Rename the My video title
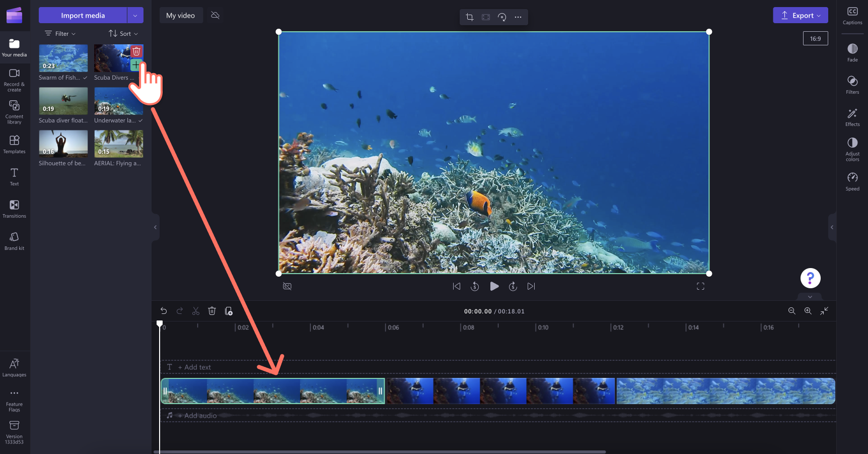 (x=181, y=15)
